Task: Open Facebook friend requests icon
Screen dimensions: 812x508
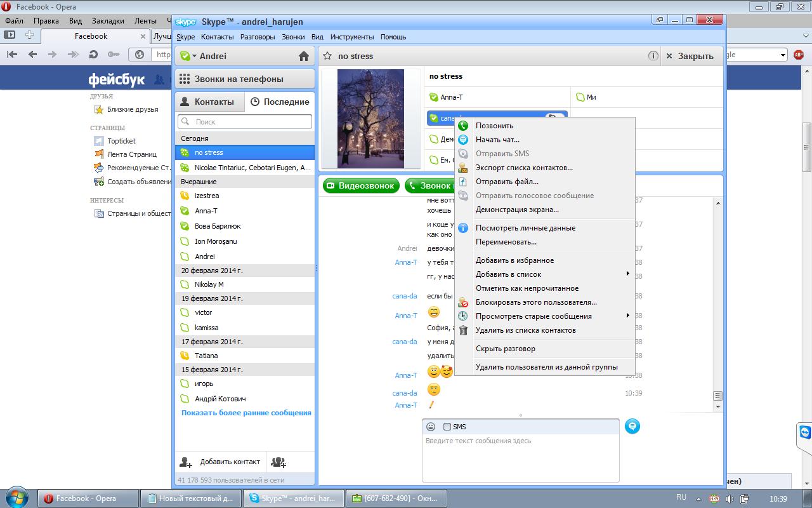Action: [160, 79]
